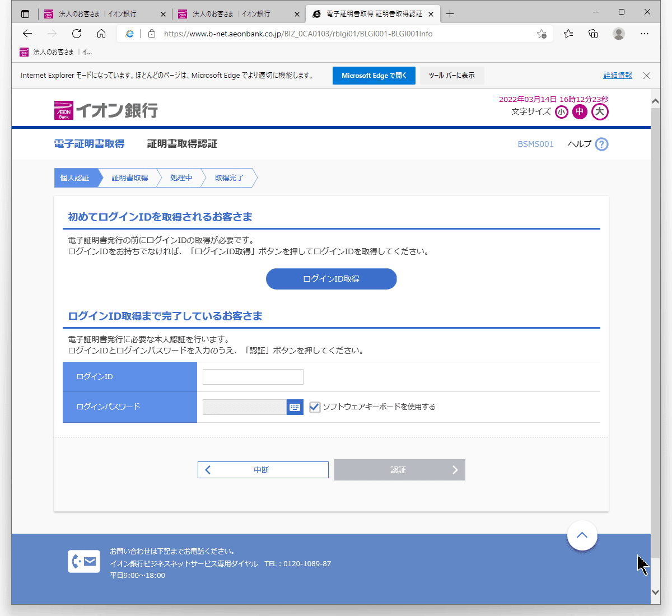This screenshot has width=672, height=616.
Task: Select the 小 small font size option
Action: tap(561, 112)
